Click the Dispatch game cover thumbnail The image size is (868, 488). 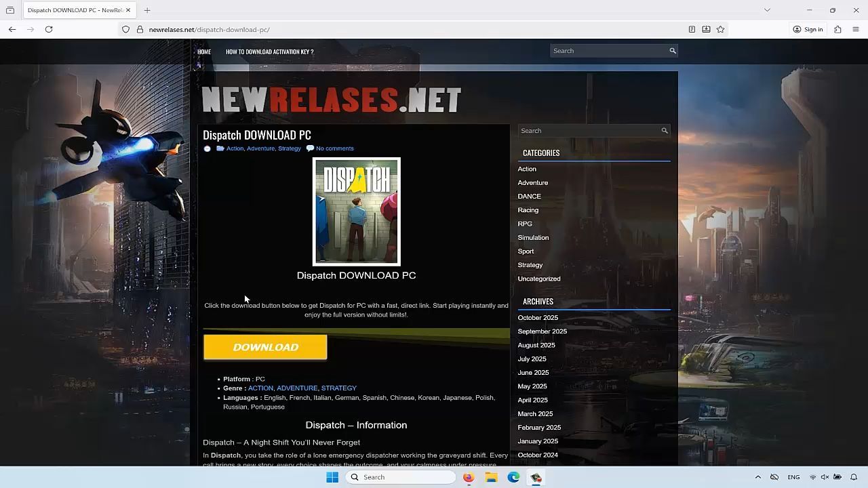pos(356,211)
